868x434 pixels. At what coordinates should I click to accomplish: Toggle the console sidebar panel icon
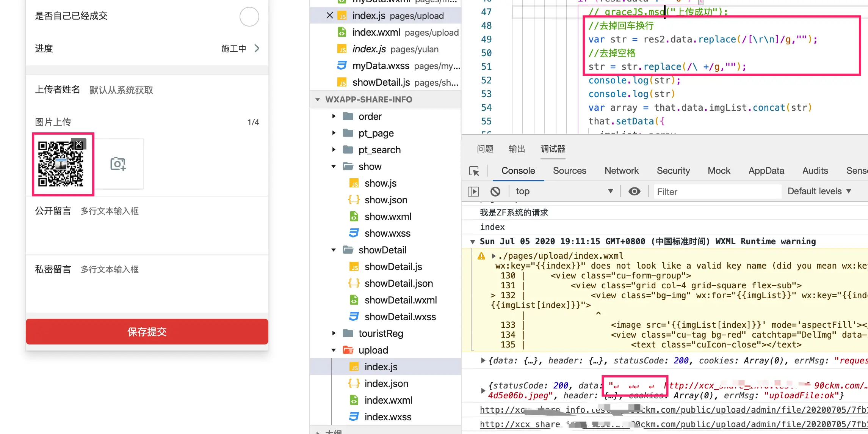pyautogui.click(x=473, y=192)
